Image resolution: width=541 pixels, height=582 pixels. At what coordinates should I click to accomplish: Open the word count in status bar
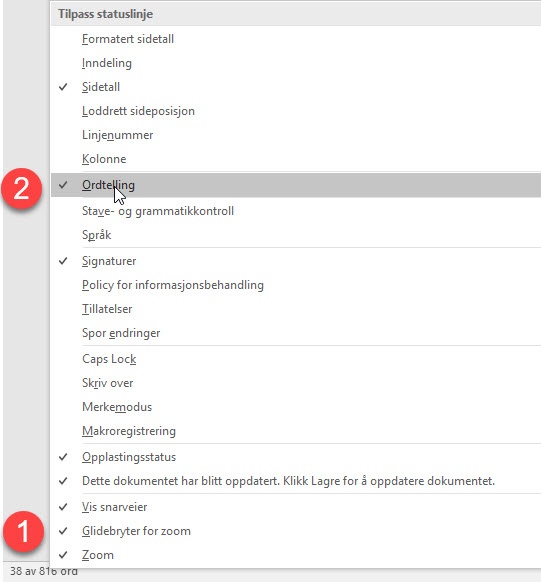44,572
